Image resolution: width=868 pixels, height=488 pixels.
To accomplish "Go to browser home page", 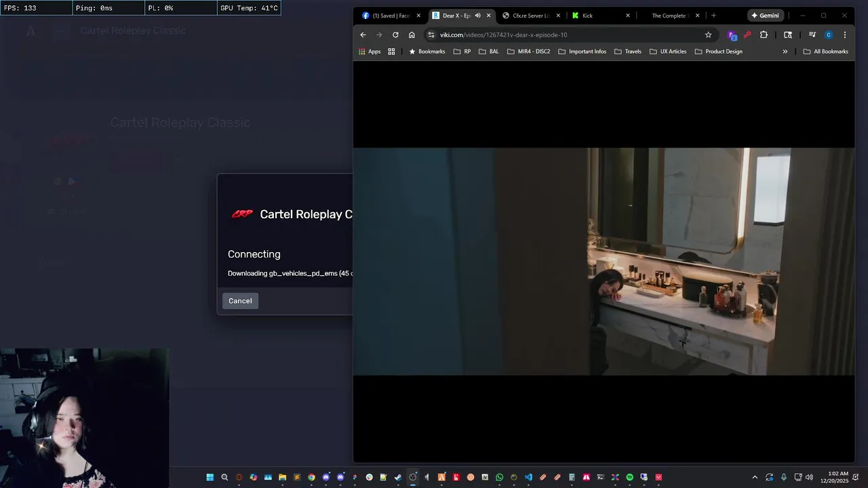I will (x=412, y=35).
